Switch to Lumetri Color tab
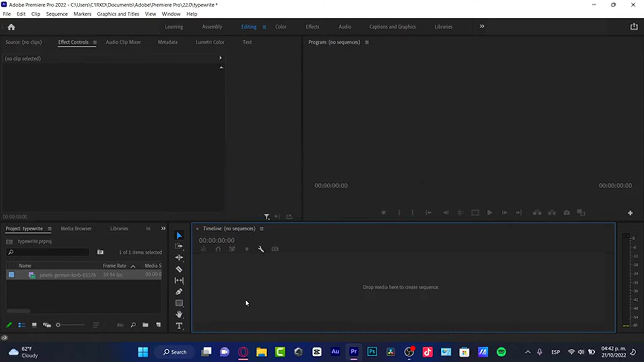 (x=210, y=42)
